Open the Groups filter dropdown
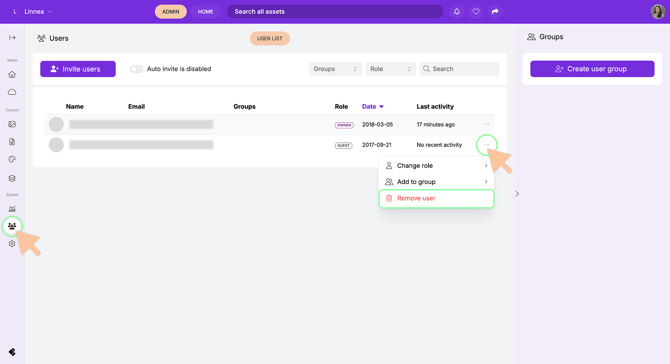 [x=335, y=69]
